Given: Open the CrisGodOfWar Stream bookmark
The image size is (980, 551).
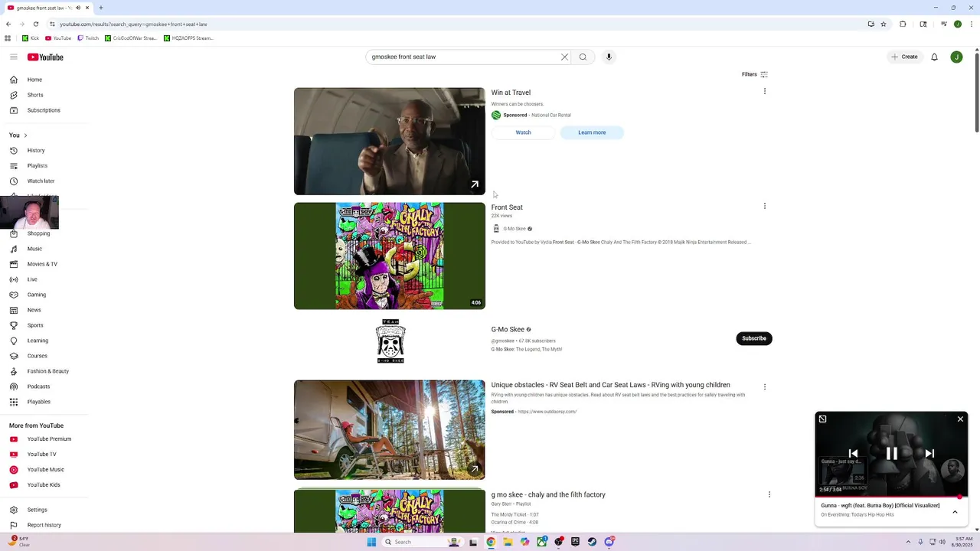Looking at the screenshot, I should click(x=131, y=38).
